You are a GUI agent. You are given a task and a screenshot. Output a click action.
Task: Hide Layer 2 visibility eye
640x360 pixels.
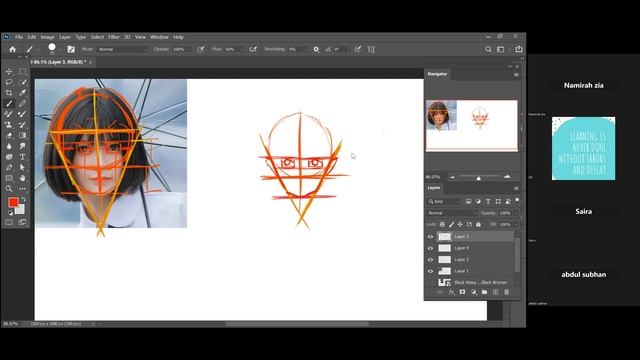point(430,260)
